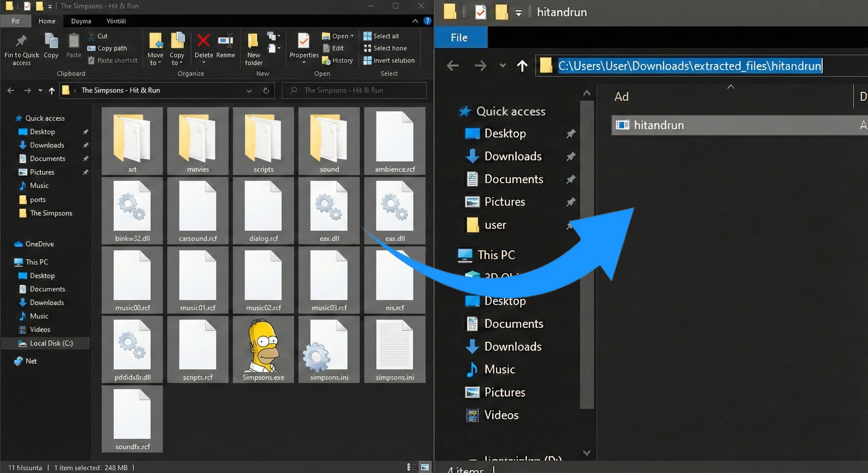Open the Doyma ribbon tab

pos(81,21)
